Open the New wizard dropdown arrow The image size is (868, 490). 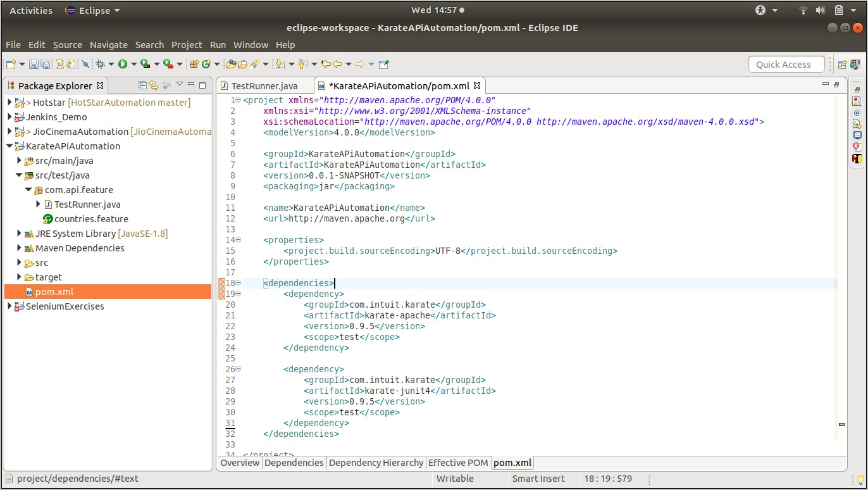coord(22,64)
